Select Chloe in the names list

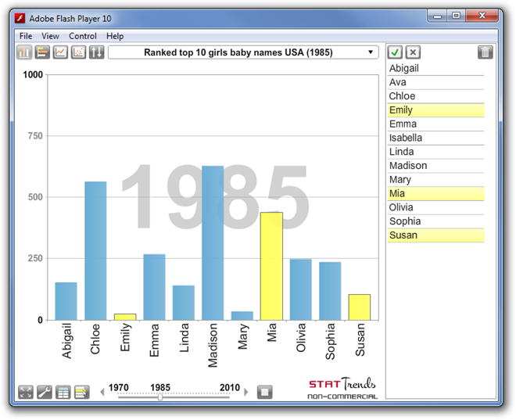coord(435,96)
